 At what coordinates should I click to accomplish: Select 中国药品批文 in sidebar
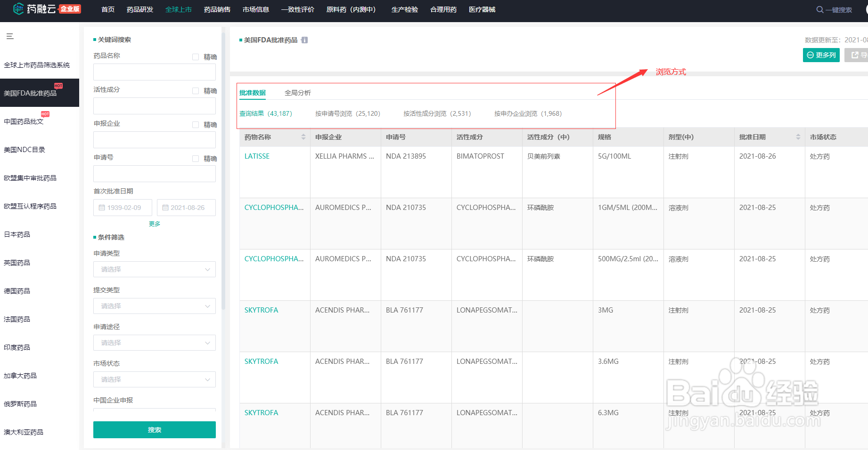(x=24, y=121)
